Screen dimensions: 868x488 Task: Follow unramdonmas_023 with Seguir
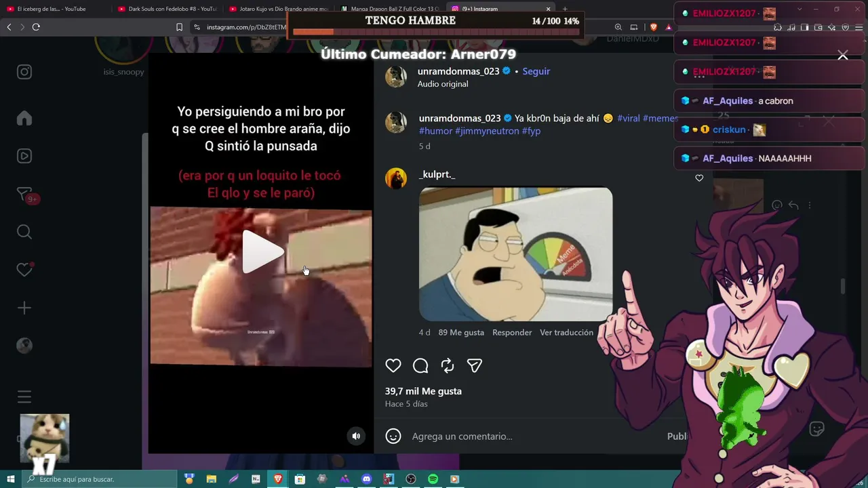click(x=536, y=71)
